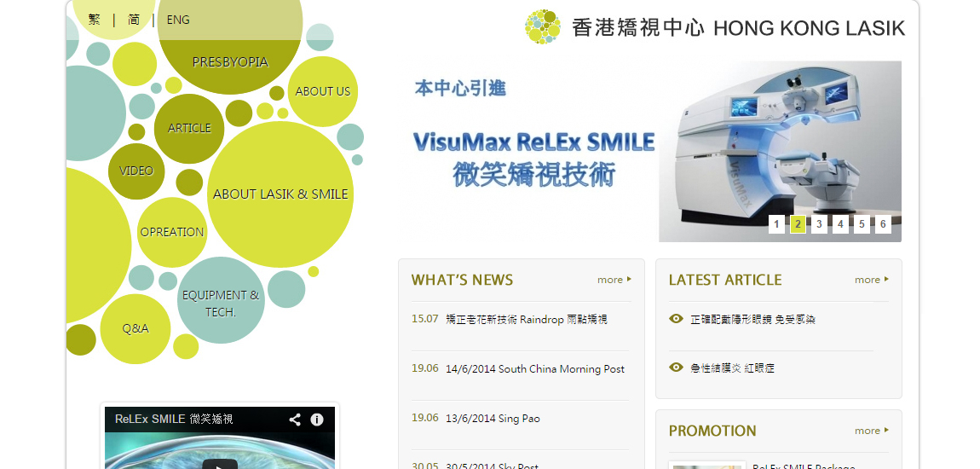Switch to banner slide 1
This screenshot has height=469, width=980.
776,224
